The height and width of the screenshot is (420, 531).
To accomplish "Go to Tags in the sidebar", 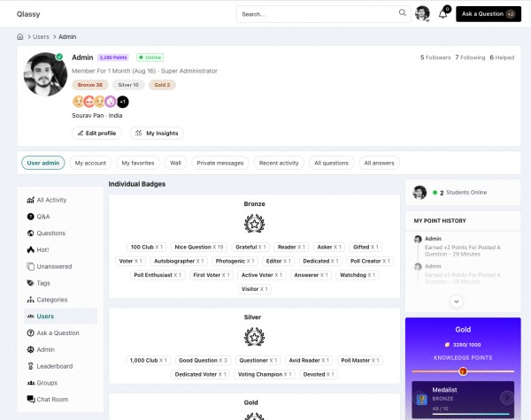I will (x=44, y=283).
